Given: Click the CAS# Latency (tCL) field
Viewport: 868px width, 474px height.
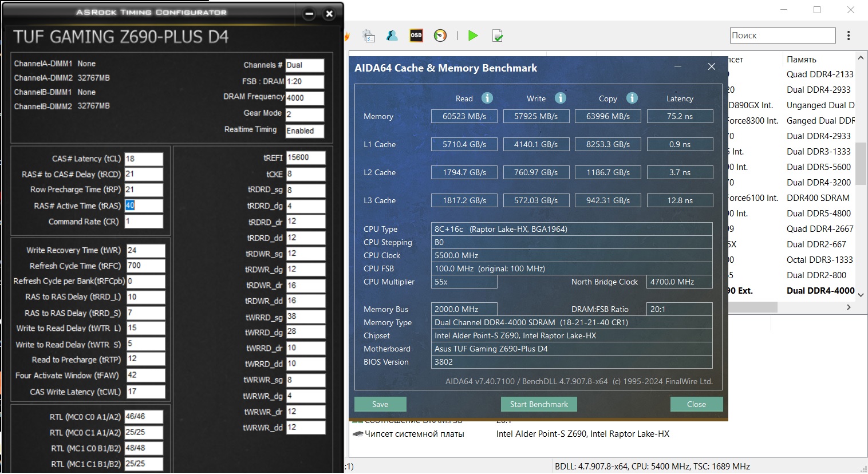Looking at the screenshot, I should click(144, 159).
